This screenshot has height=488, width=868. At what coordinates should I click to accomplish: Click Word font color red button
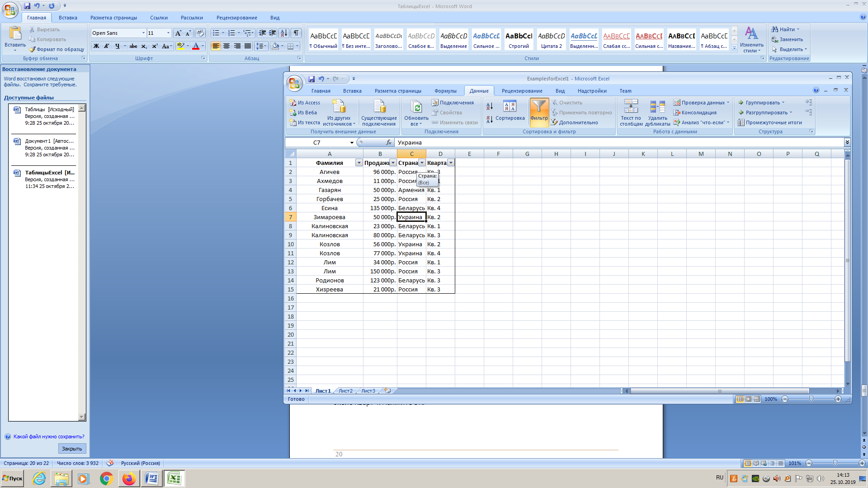(196, 47)
